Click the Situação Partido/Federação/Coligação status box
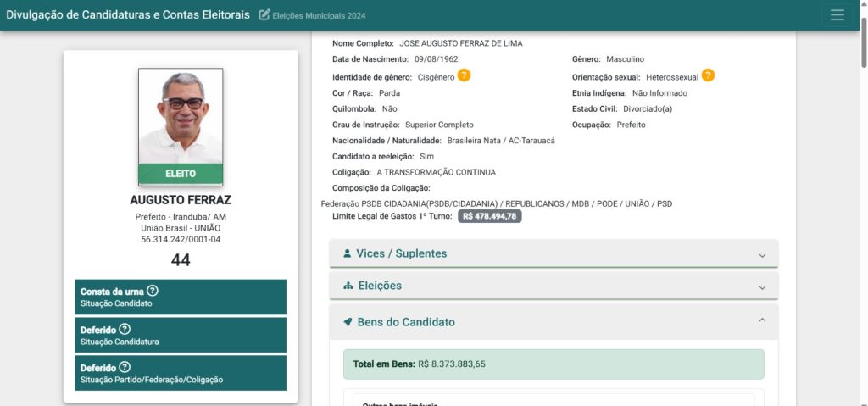 click(x=181, y=373)
